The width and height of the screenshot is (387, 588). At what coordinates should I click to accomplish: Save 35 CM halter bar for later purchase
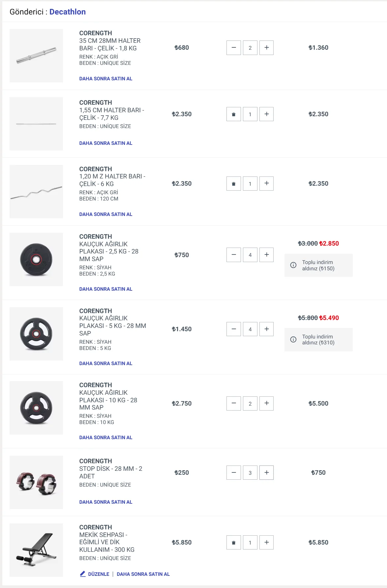click(x=106, y=79)
